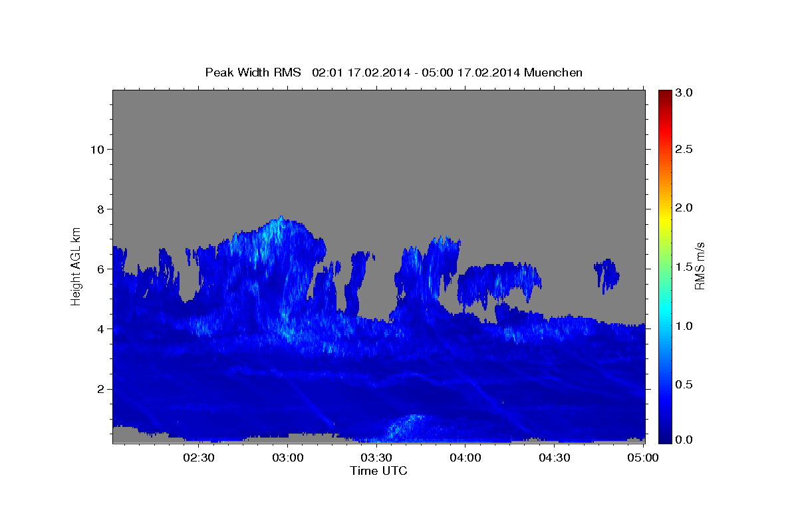Click the plot title 'Peak Width RMS'
Image resolution: width=798 pixels, height=532 pixels.
tap(253, 72)
